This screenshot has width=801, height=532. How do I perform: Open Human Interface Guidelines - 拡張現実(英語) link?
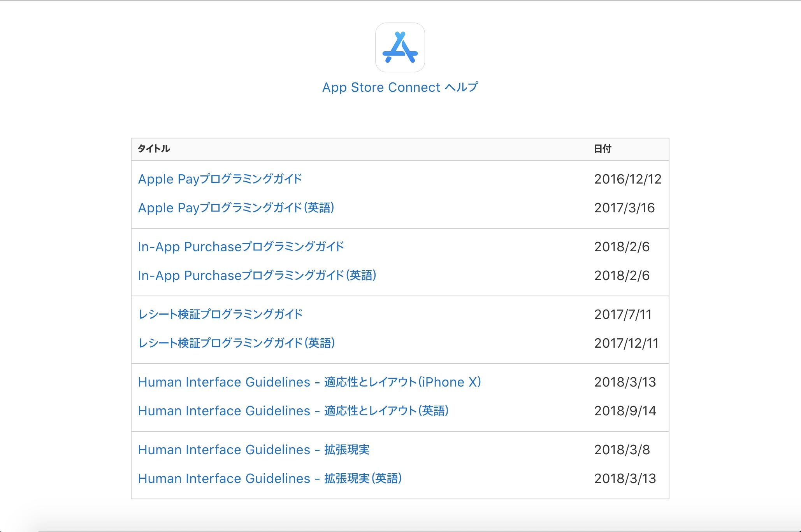coord(270,478)
